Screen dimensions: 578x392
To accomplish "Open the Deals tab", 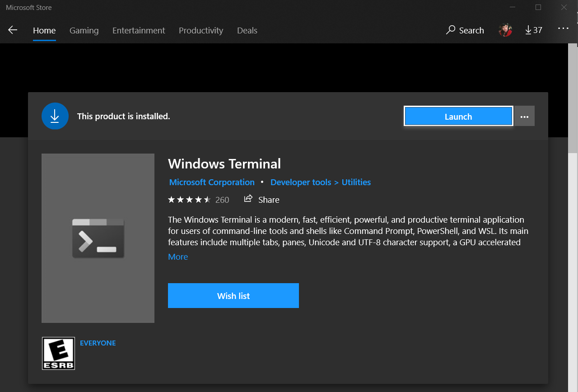I will click(247, 30).
